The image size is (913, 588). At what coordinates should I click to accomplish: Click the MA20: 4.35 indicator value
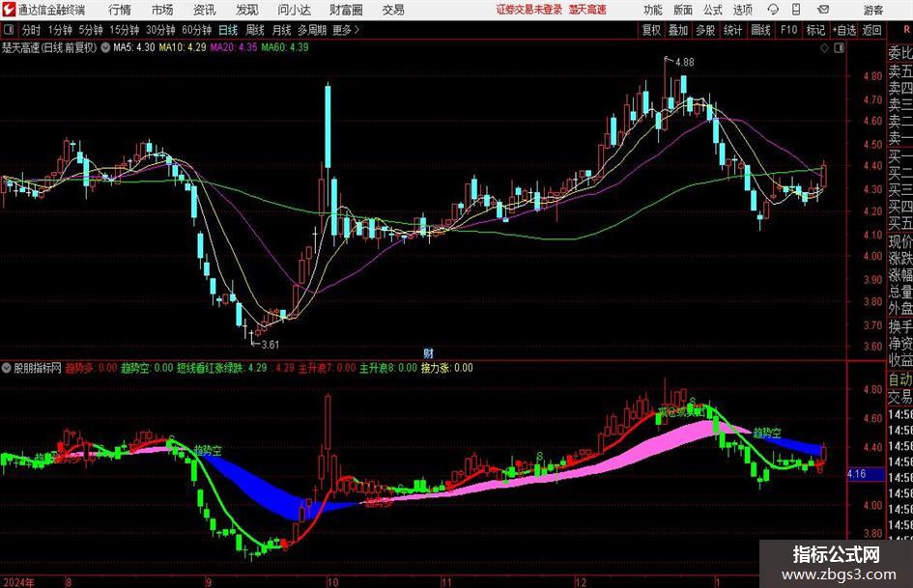234,47
